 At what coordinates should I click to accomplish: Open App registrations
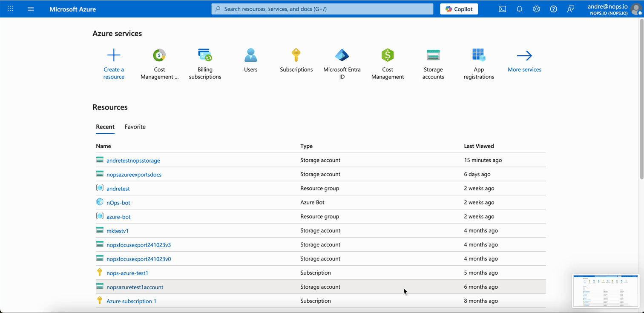click(479, 55)
